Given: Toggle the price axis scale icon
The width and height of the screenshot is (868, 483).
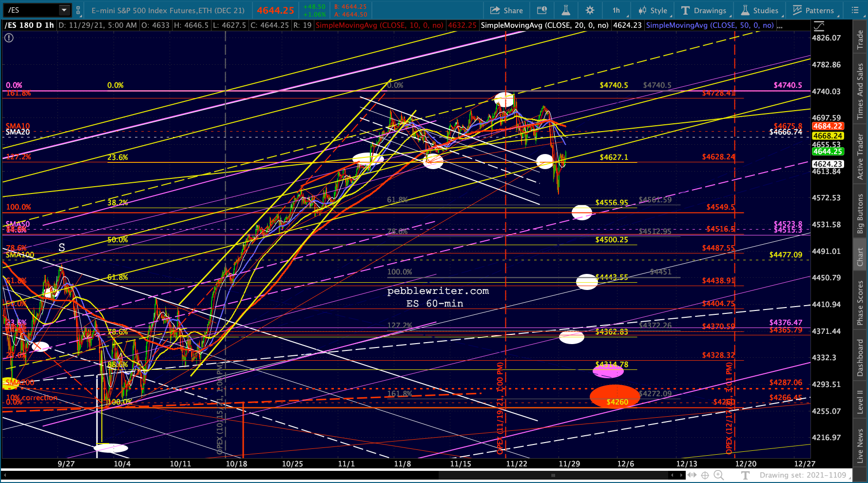Looking at the screenshot, I should [819, 25].
